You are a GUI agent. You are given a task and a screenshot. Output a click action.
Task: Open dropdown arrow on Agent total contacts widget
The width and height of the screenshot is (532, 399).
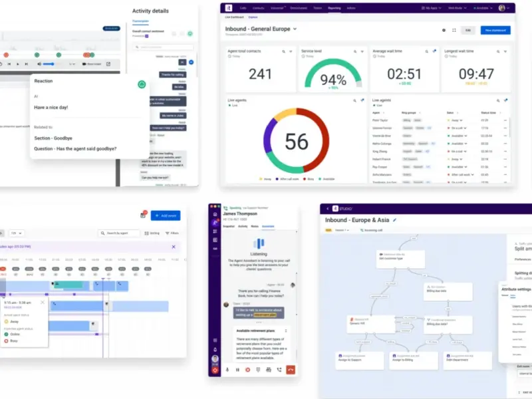pos(291,52)
